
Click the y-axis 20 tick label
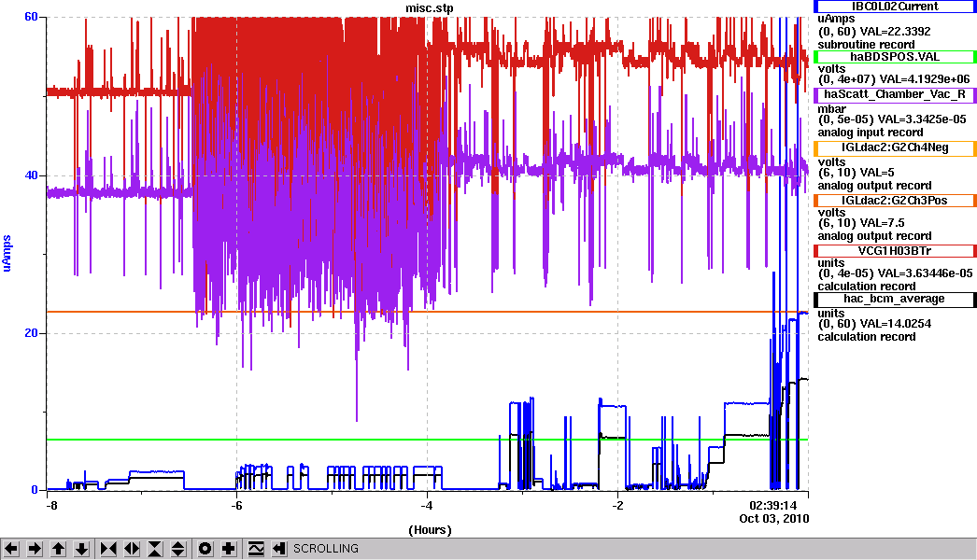click(31, 333)
